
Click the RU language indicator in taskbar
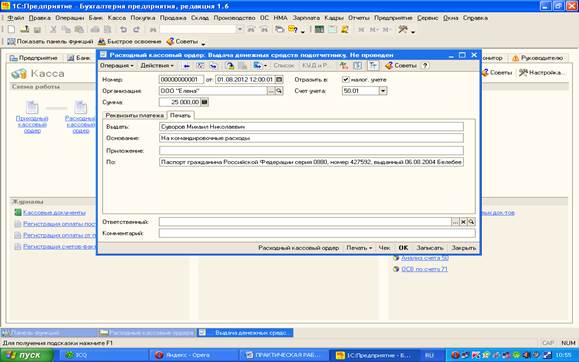point(429,355)
